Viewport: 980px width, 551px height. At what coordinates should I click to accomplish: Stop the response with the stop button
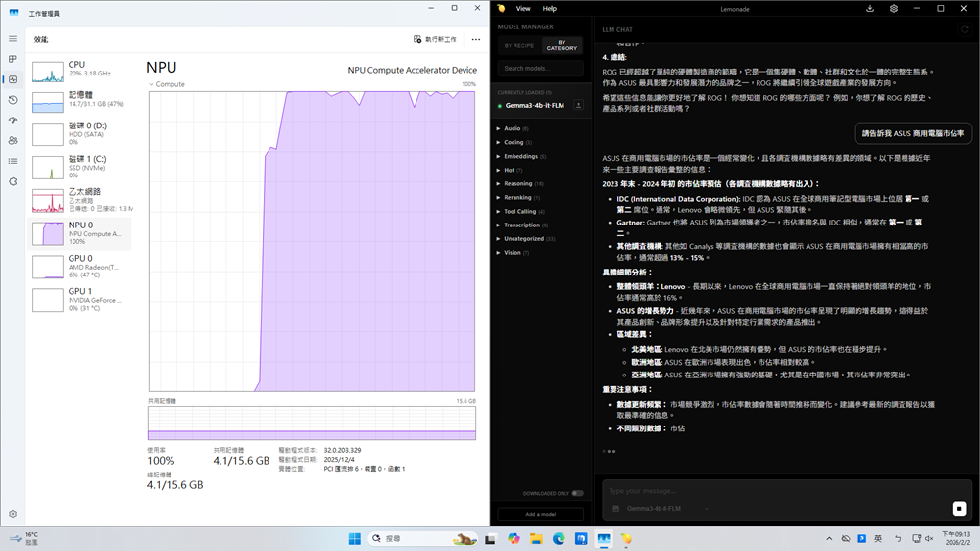coord(959,508)
